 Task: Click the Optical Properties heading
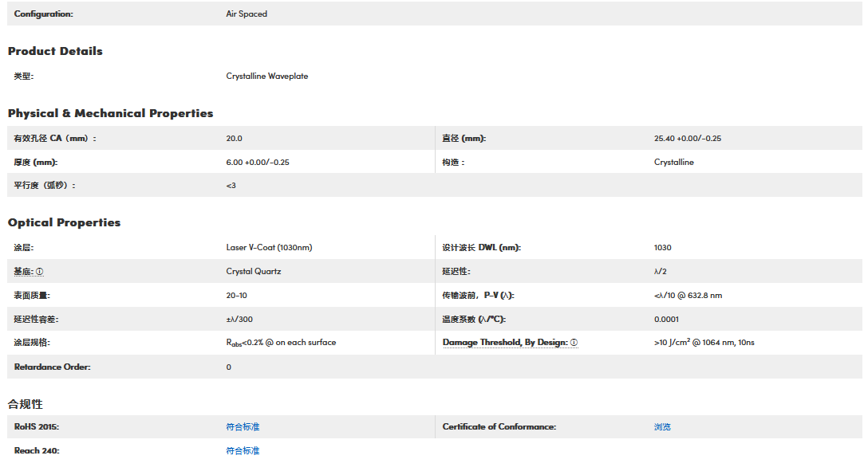pyautogui.click(x=64, y=222)
